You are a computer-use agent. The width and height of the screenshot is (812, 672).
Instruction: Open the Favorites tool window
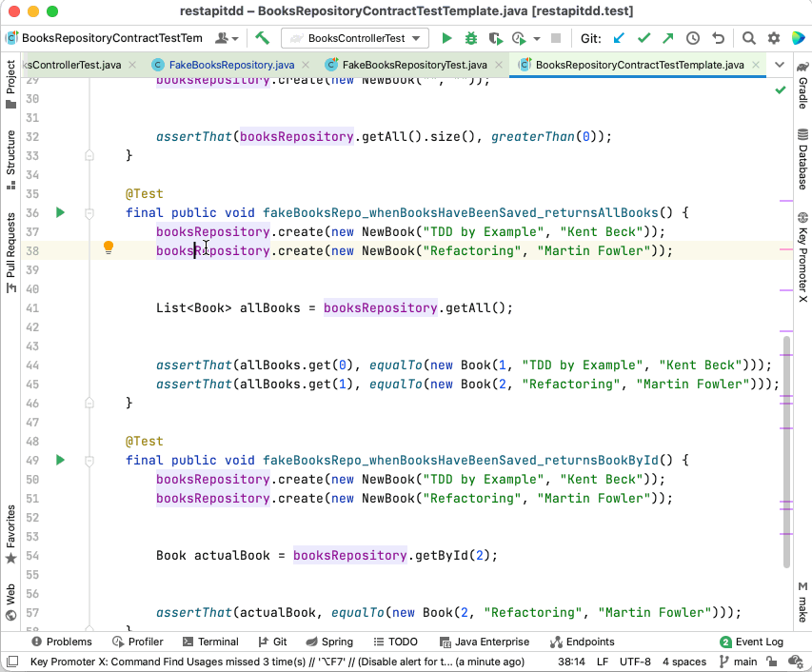click(10, 534)
